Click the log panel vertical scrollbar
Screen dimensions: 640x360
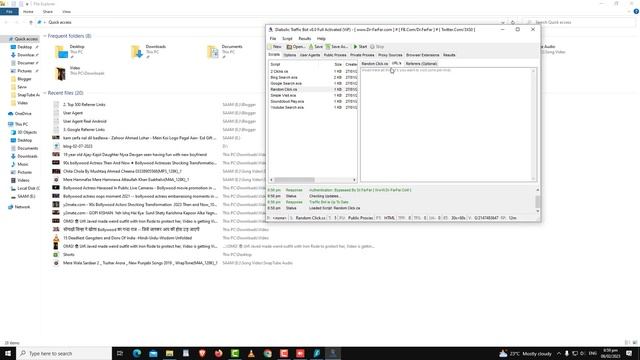(x=538, y=200)
